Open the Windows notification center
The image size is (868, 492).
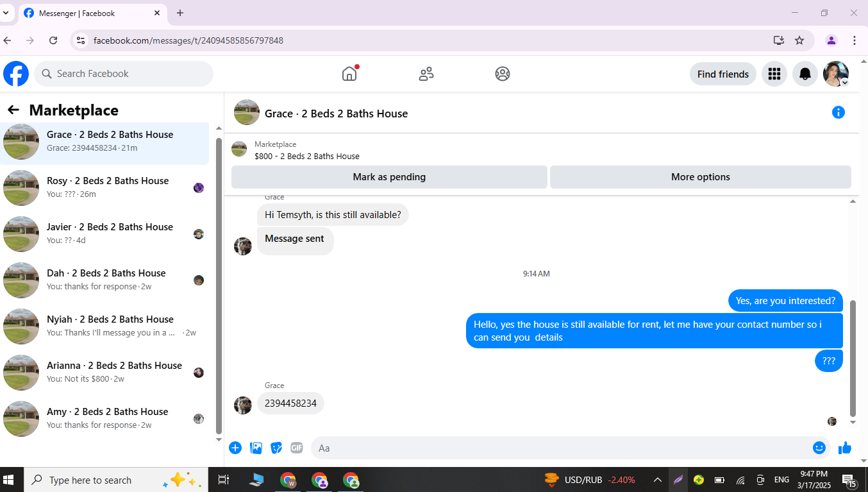tap(850, 480)
